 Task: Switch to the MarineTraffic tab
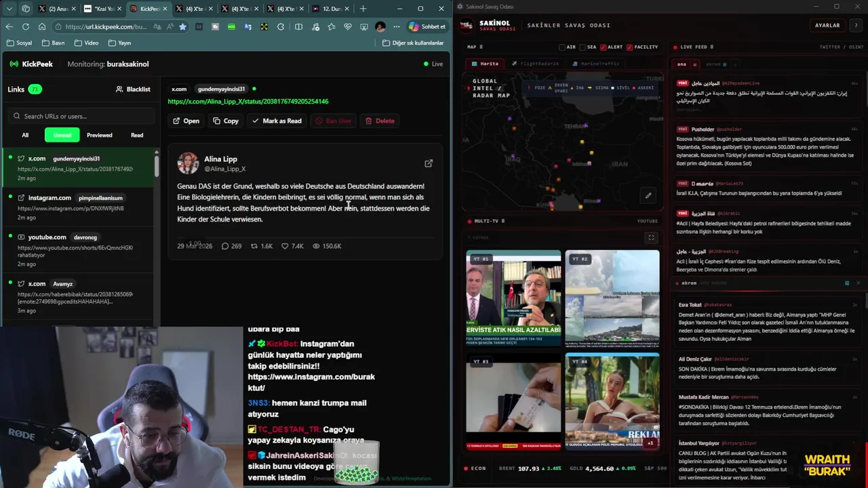point(596,64)
